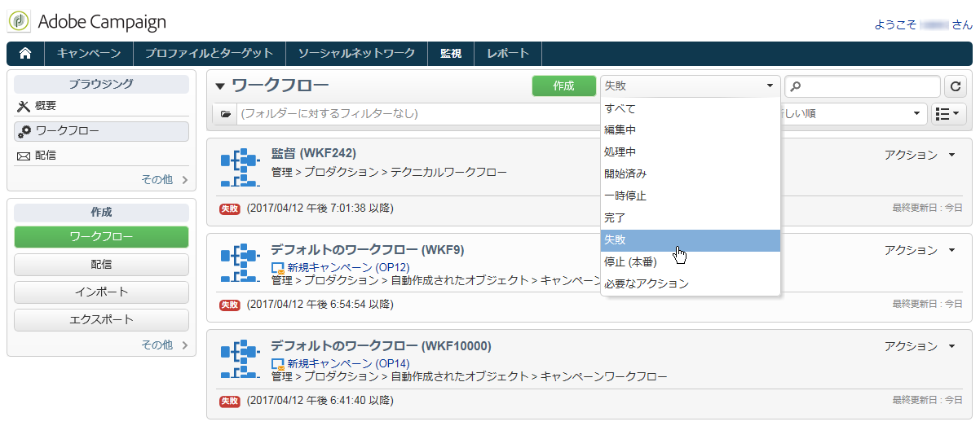Click the インポート button
This screenshot has width=980, height=426.
coord(101,292)
